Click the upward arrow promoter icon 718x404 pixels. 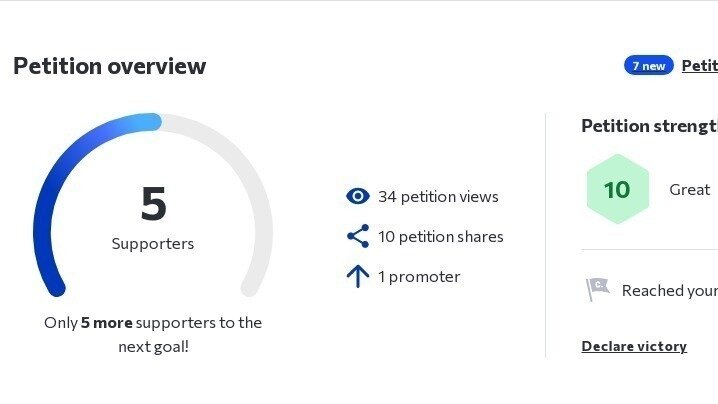[x=358, y=276]
